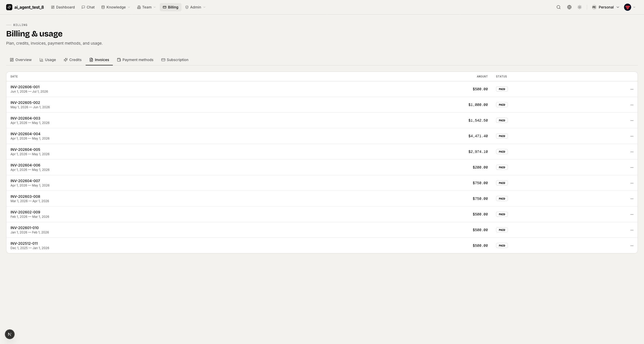This screenshot has width=644, height=344.
Task: Click the user avatar icon
Action: click(627, 7)
